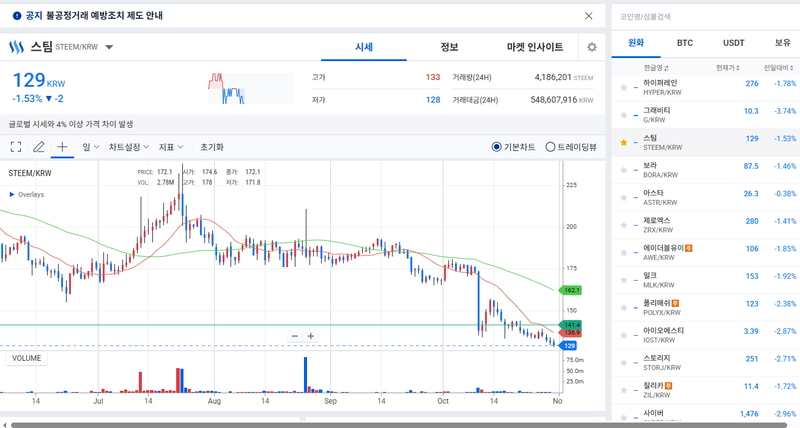
Task: Favorite the HYPER/KRW star icon
Action: [624, 88]
